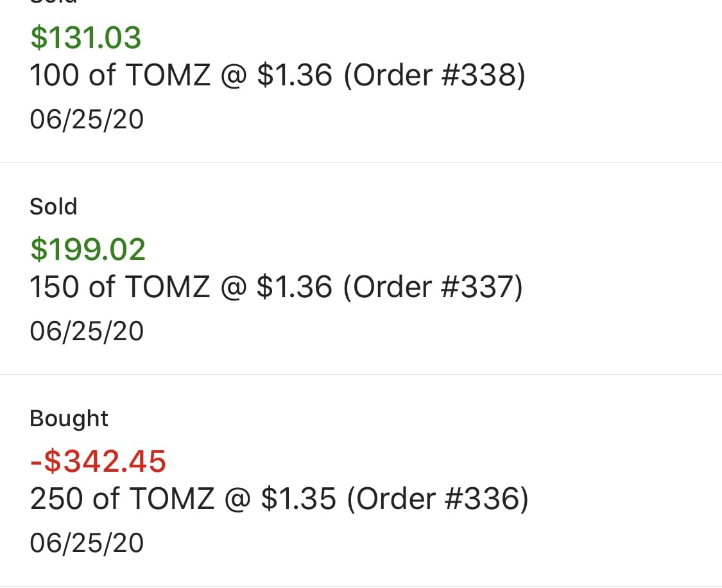Click the date beneath Order #338
Viewport: 722px width, 588px height.
(x=87, y=120)
